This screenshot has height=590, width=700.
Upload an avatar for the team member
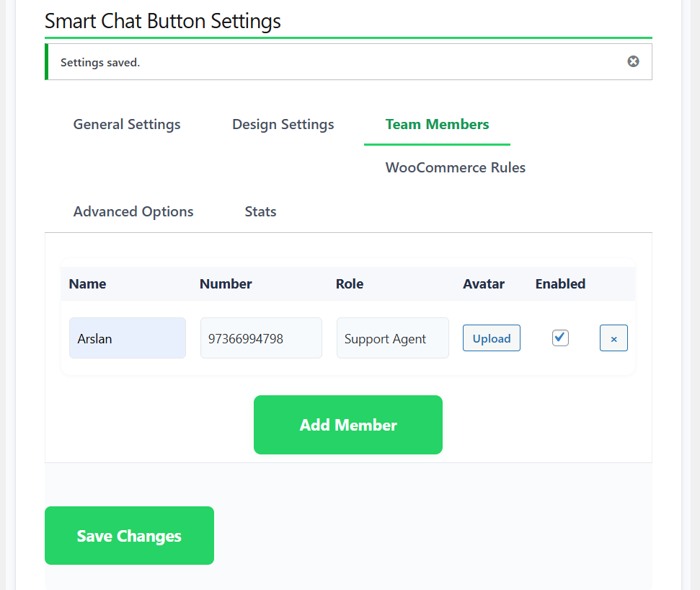click(x=491, y=338)
